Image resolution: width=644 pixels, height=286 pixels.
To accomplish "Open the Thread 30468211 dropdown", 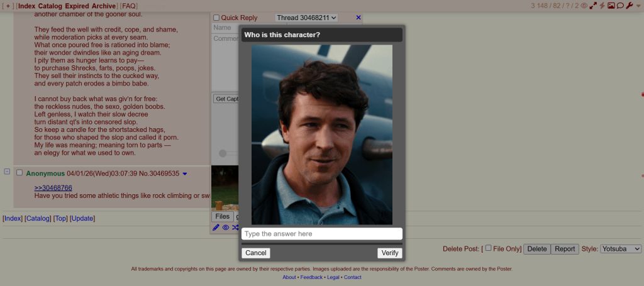I will pos(306,18).
